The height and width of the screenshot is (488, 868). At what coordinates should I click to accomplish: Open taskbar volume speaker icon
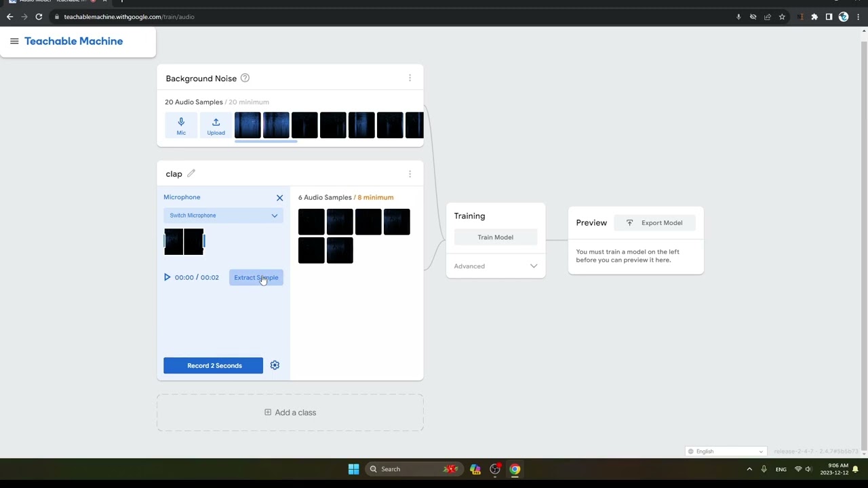[808, 469]
